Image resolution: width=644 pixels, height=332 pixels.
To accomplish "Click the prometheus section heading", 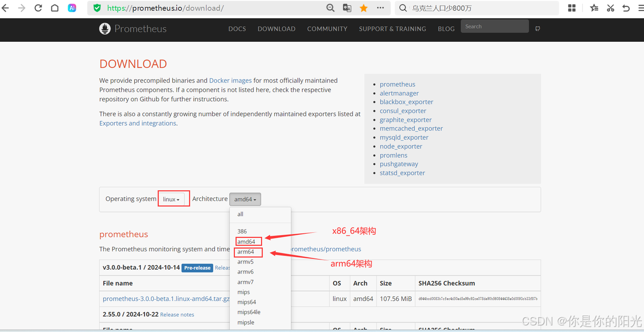I will click(124, 234).
